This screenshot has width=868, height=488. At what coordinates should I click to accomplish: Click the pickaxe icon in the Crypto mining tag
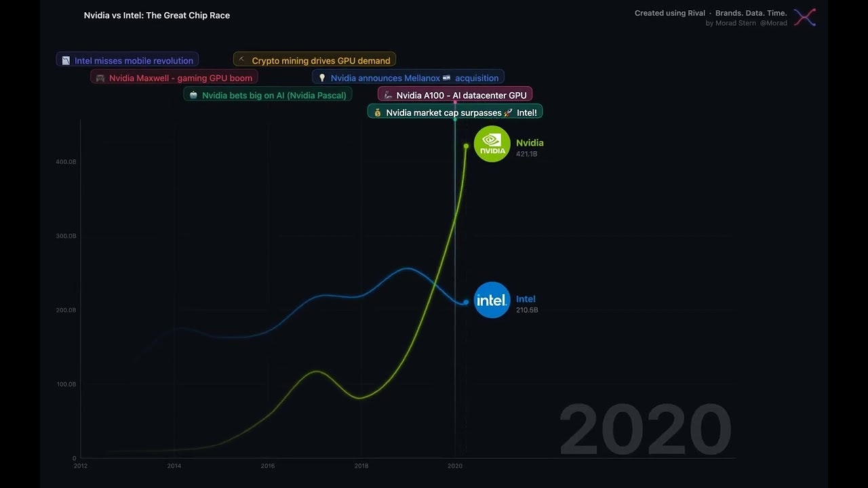pyautogui.click(x=242, y=60)
